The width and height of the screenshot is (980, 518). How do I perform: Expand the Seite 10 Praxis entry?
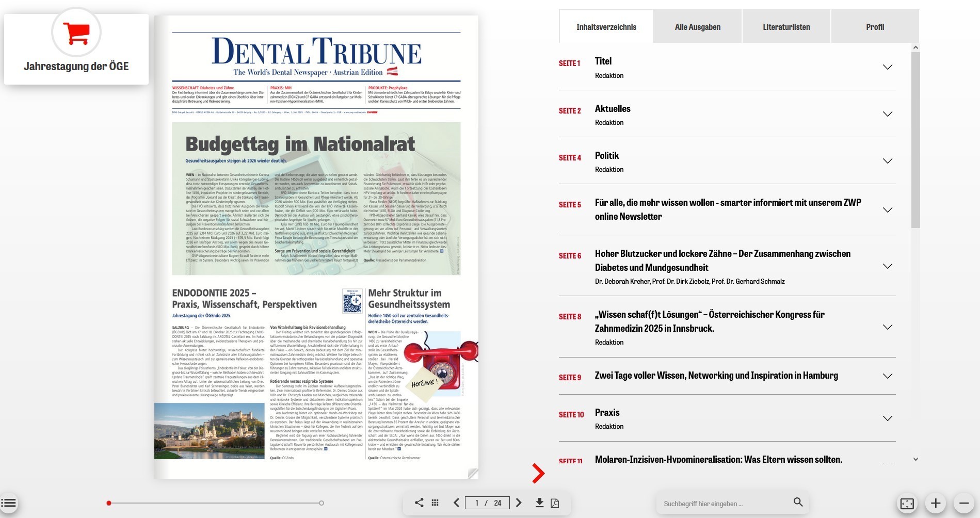pyautogui.click(x=888, y=418)
